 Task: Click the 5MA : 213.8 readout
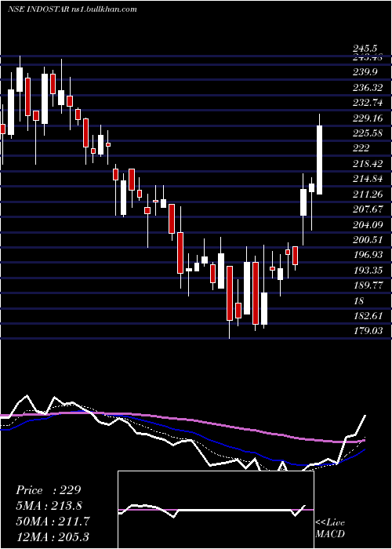click(x=51, y=506)
